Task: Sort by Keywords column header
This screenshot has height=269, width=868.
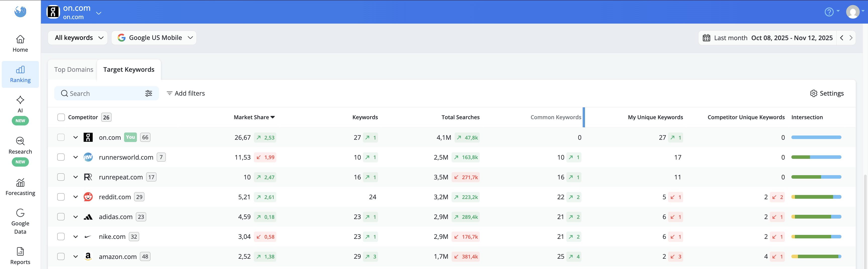Action: [365, 117]
